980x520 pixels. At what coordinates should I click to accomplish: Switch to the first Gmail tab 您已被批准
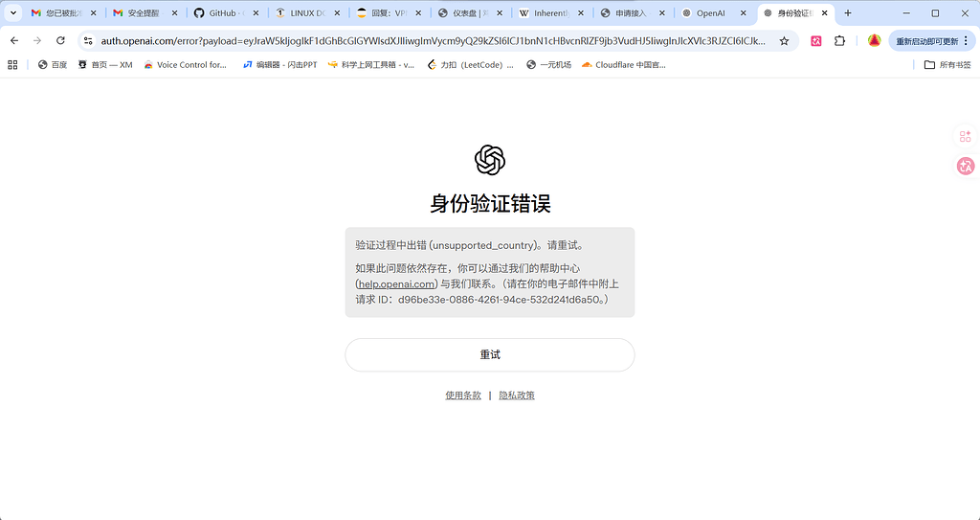[x=62, y=13]
